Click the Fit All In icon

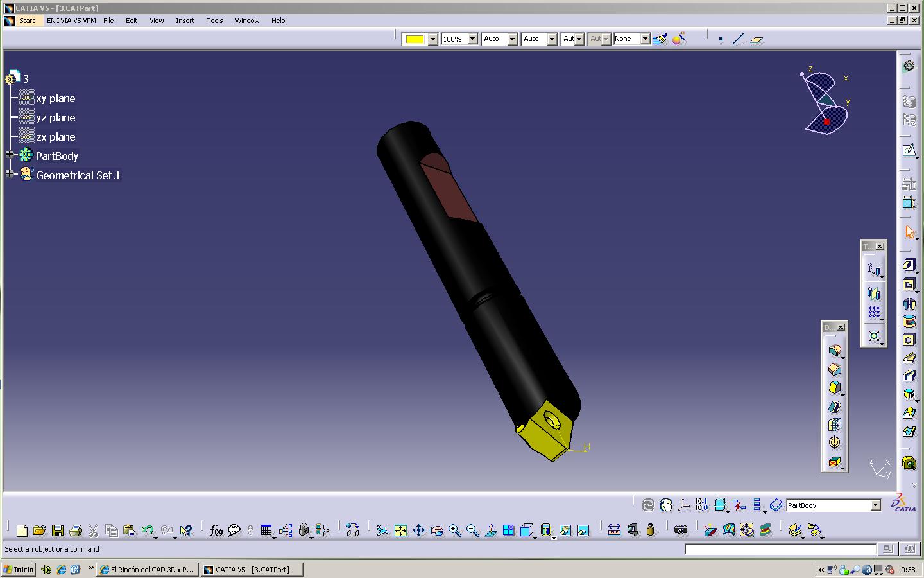point(401,530)
